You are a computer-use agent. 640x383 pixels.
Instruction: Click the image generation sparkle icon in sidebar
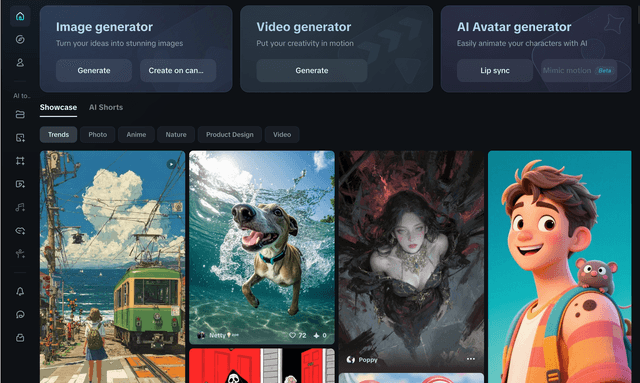[x=20, y=138]
